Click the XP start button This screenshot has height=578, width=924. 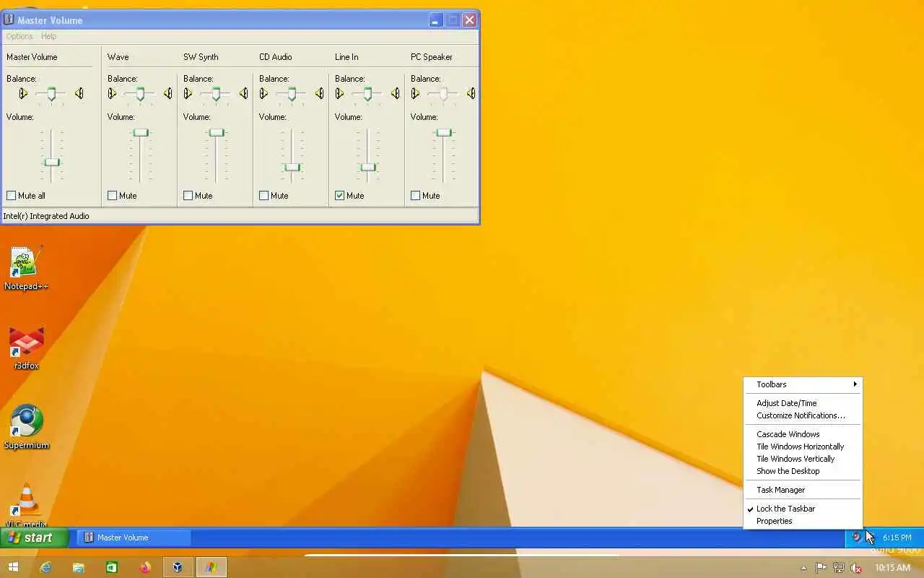point(34,538)
